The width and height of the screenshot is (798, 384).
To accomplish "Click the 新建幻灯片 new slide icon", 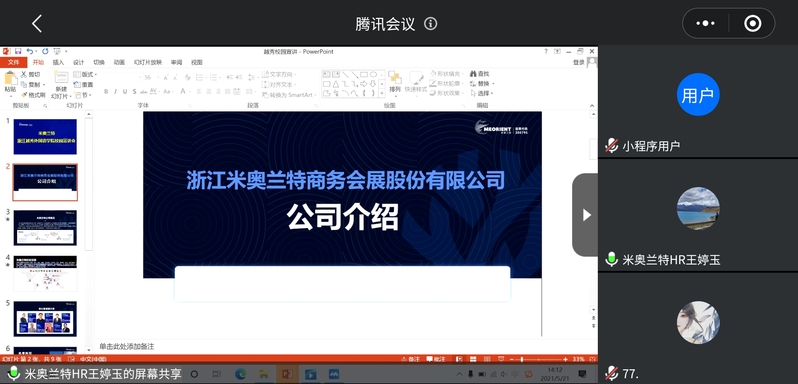I will tap(61, 84).
